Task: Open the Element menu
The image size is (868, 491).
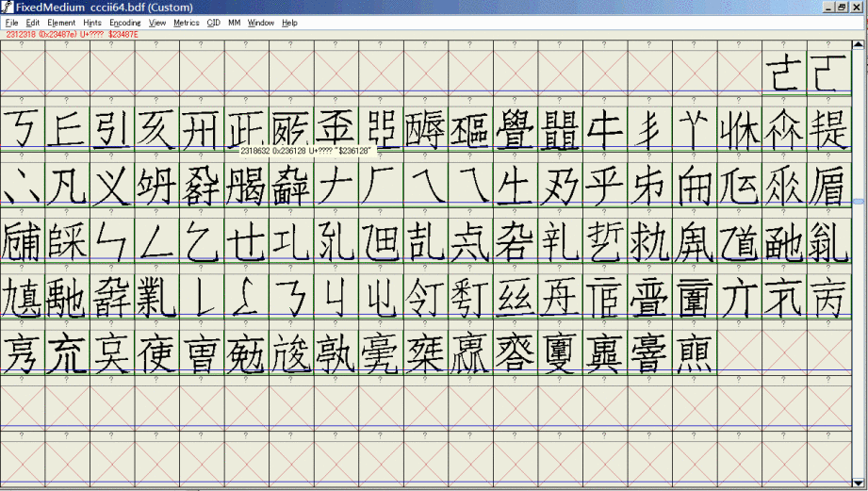Action: 61,23
